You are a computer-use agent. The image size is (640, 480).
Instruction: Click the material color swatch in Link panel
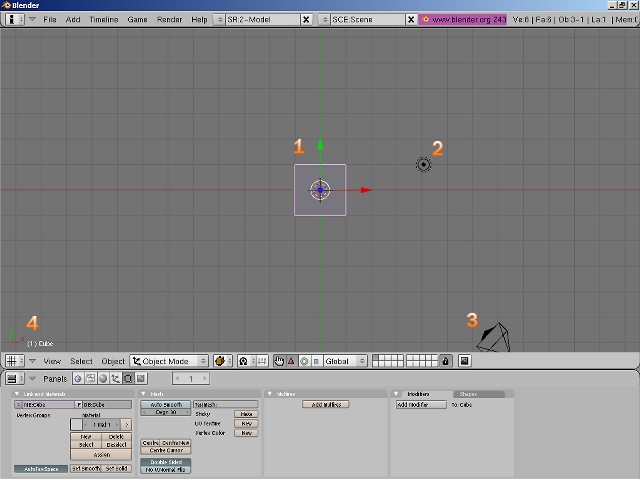(x=76, y=425)
